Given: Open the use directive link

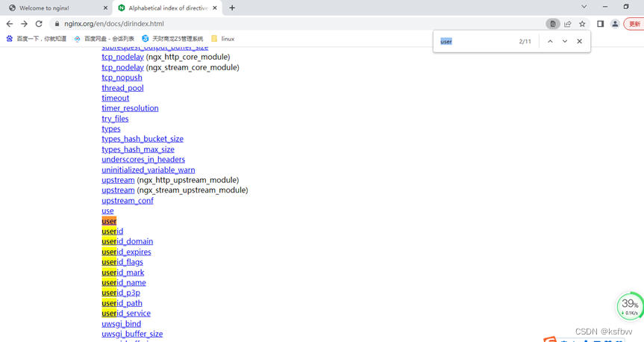Looking at the screenshot, I should (107, 211).
